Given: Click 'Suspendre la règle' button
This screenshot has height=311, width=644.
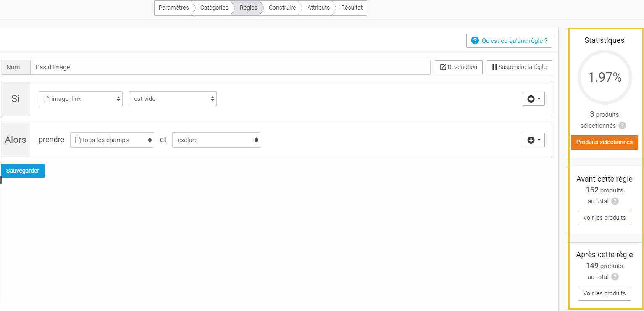Looking at the screenshot, I should pyautogui.click(x=519, y=67).
